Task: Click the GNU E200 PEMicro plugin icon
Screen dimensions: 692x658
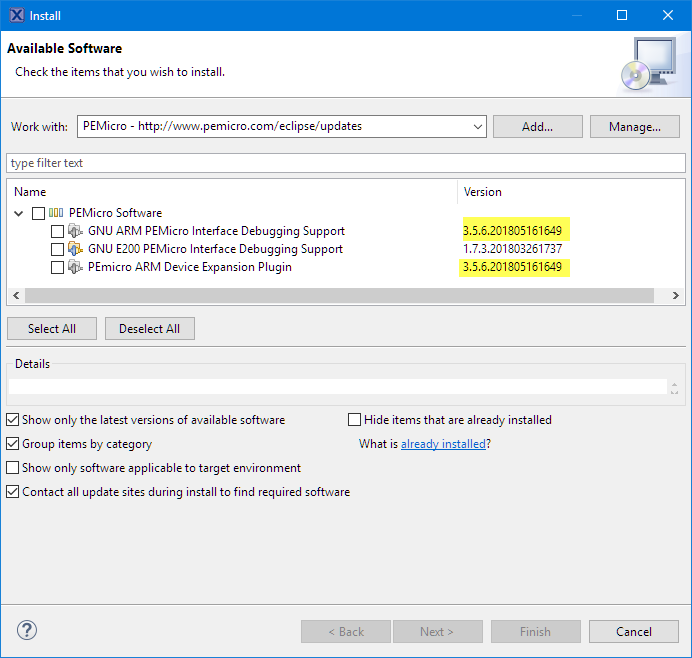Action: click(x=75, y=249)
